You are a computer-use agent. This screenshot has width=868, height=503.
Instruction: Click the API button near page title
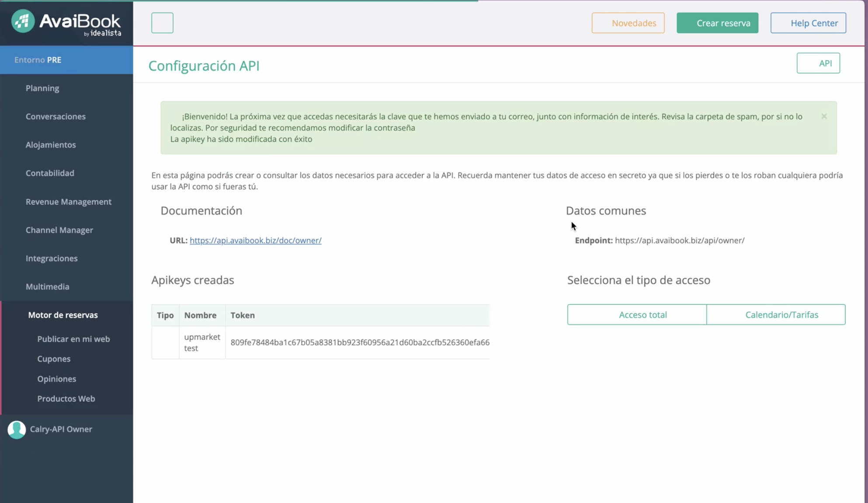pos(818,63)
